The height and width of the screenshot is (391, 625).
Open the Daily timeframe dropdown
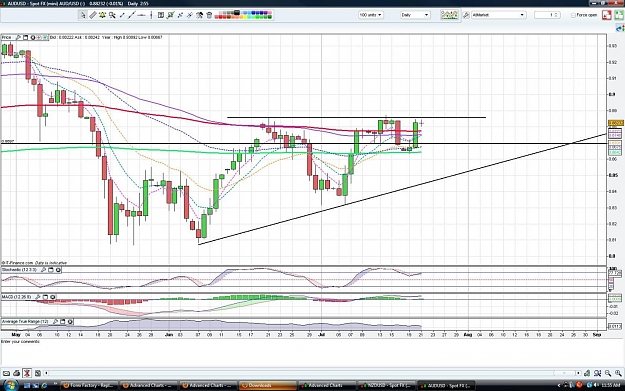415,15
